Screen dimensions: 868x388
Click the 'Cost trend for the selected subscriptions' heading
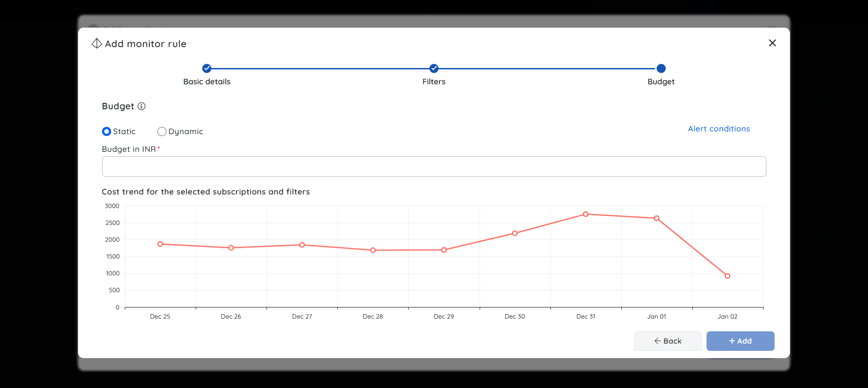pos(206,192)
